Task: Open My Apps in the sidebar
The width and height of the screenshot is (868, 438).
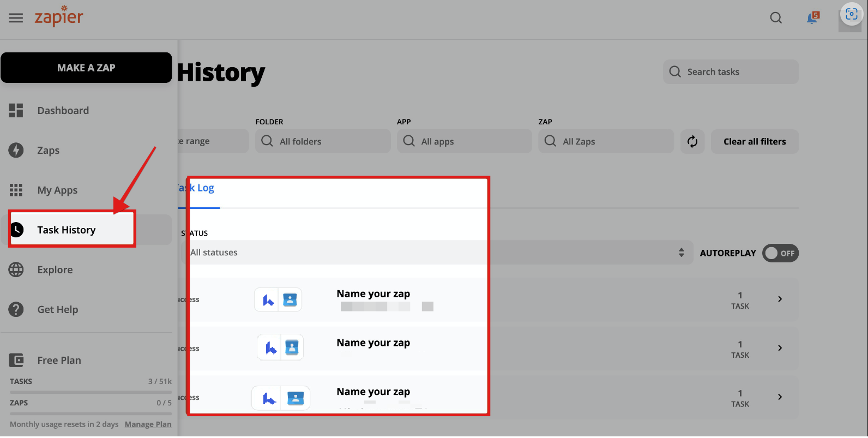Action: pyautogui.click(x=57, y=190)
